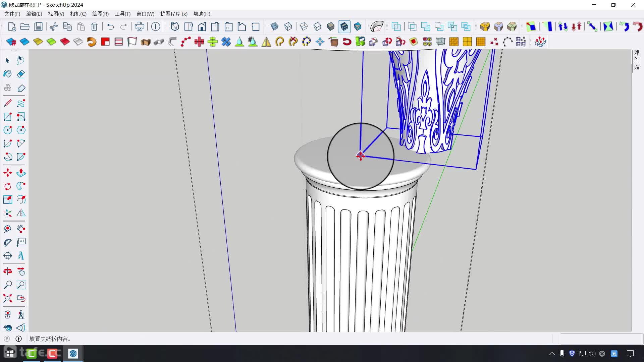Select the Polygon tool
Viewport: 644px width, 362px height.
[x=21, y=130]
